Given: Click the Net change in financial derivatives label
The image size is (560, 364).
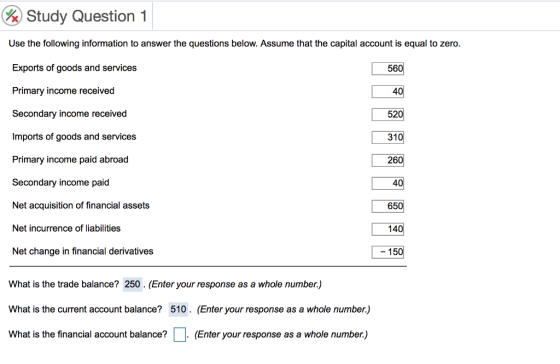Looking at the screenshot, I should (82, 251).
